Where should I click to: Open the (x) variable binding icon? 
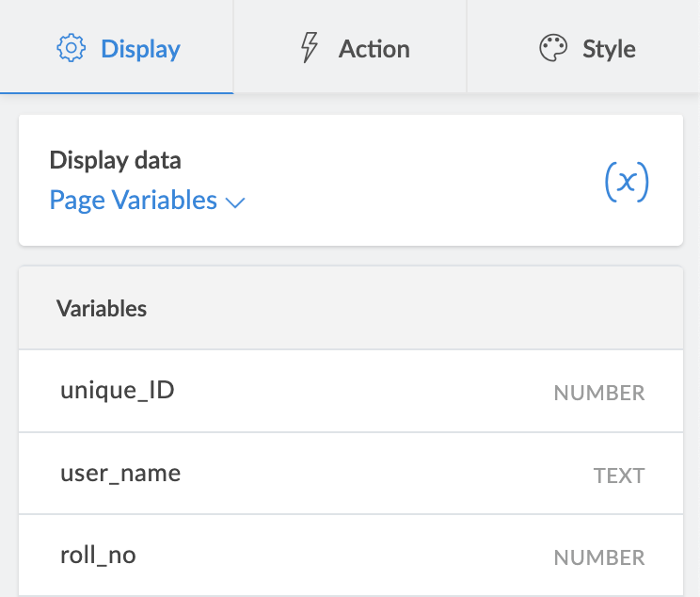[626, 181]
